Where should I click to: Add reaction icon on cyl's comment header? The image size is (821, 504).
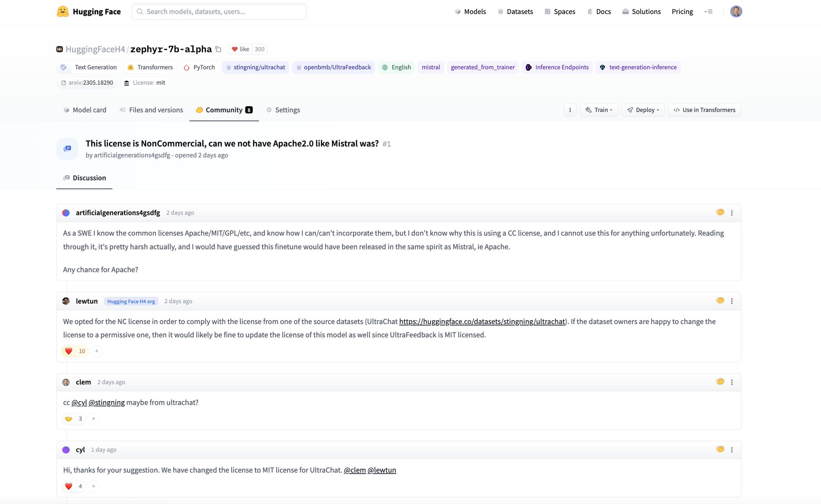tap(720, 449)
